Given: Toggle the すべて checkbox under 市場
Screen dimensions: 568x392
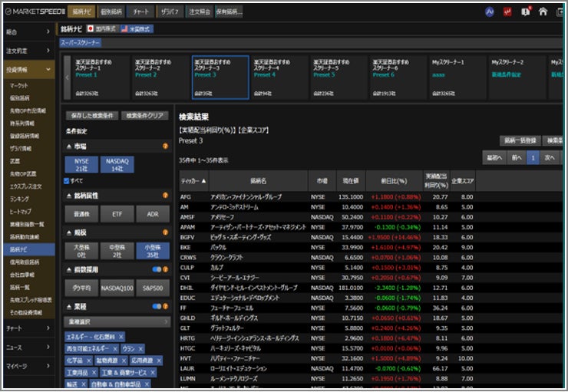Looking at the screenshot, I should (x=68, y=180).
